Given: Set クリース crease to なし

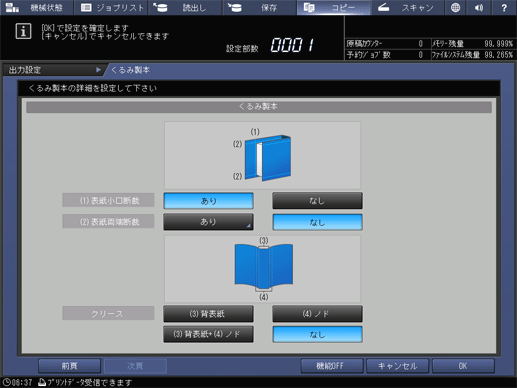Looking at the screenshot, I should (317, 334).
